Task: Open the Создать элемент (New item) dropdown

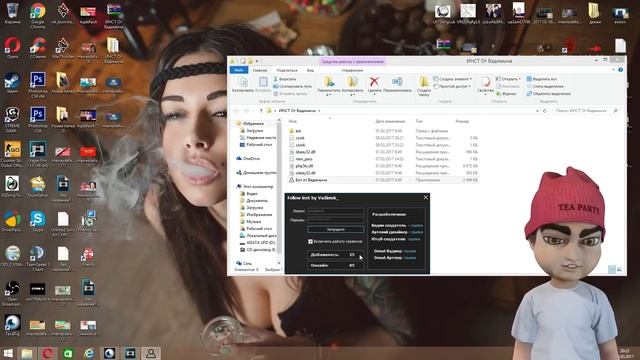Action: coord(453,79)
